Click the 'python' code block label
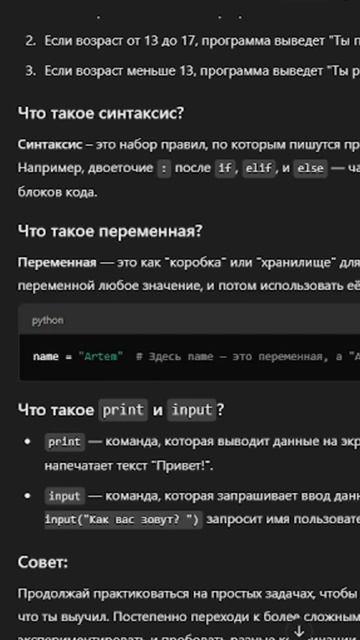 point(48,321)
